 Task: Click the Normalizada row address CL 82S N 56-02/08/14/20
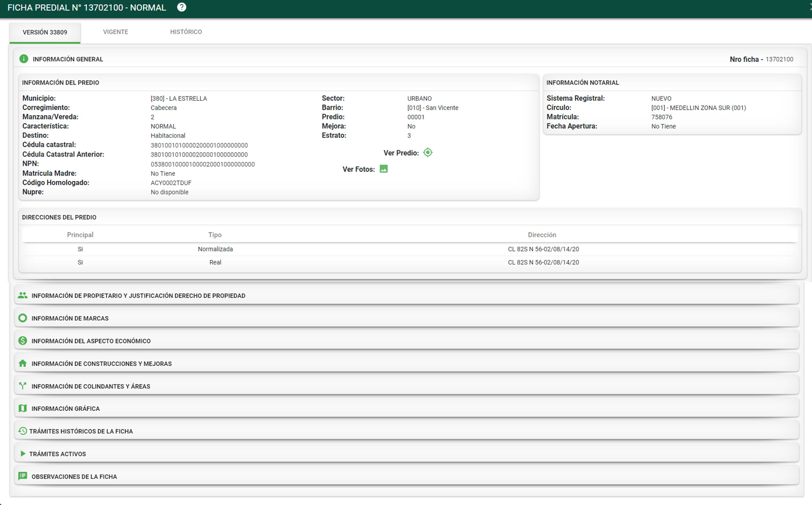543,249
